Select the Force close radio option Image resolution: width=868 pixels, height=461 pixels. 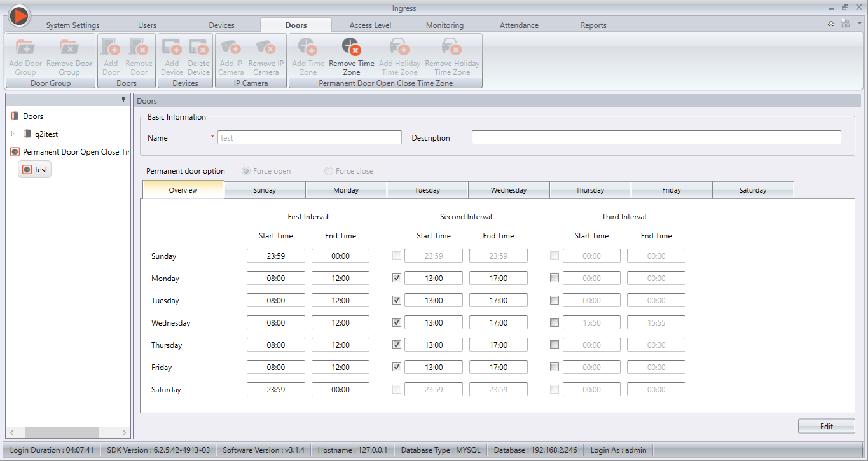[329, 171]
